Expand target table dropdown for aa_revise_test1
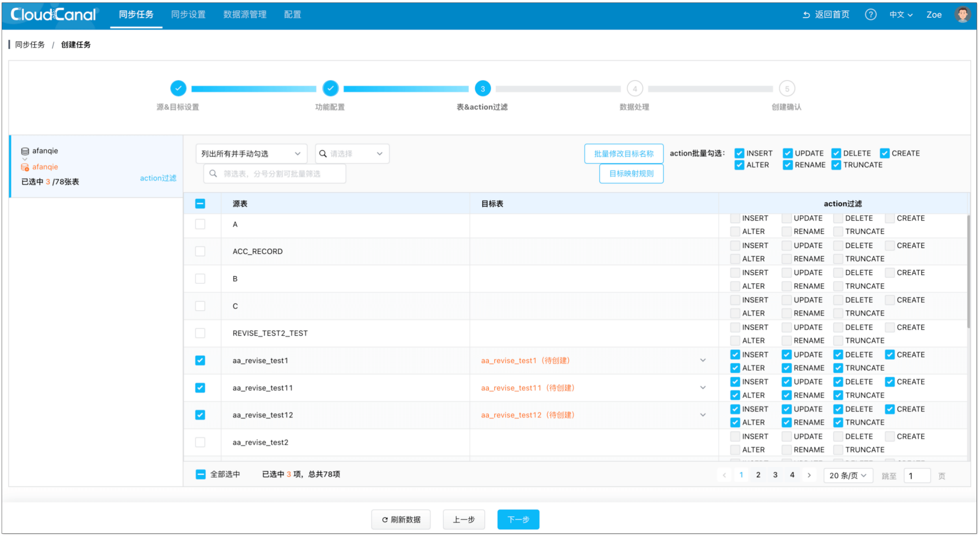This screenshot has height=536, width=980. (703, 360)
